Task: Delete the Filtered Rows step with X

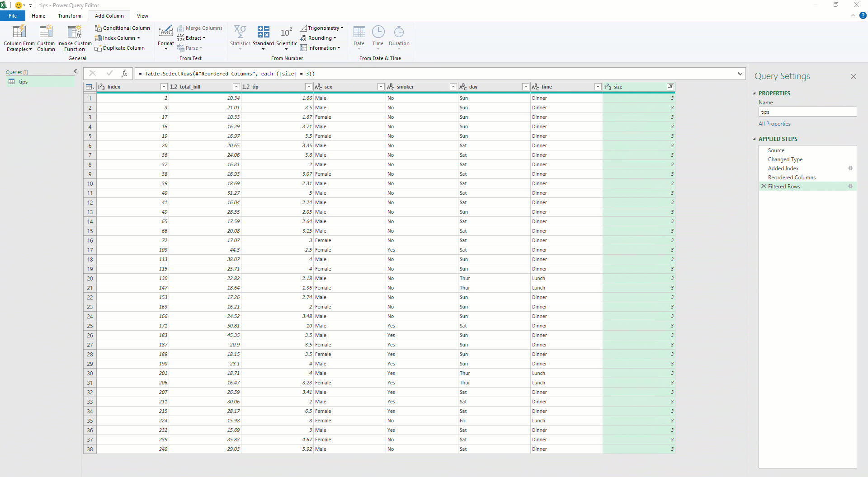Action: tap(764, 186)
